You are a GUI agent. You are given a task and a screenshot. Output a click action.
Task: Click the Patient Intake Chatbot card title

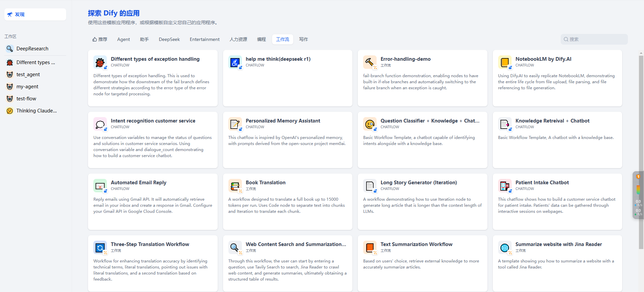542,183
